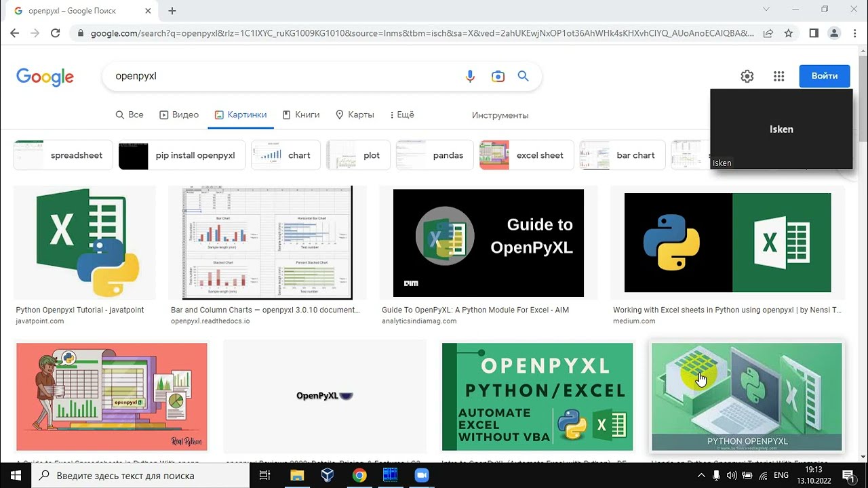Screen dimensions: 868x488
Task: Open Guide to OpenPyXL AIM image
Action: (488, 243)
